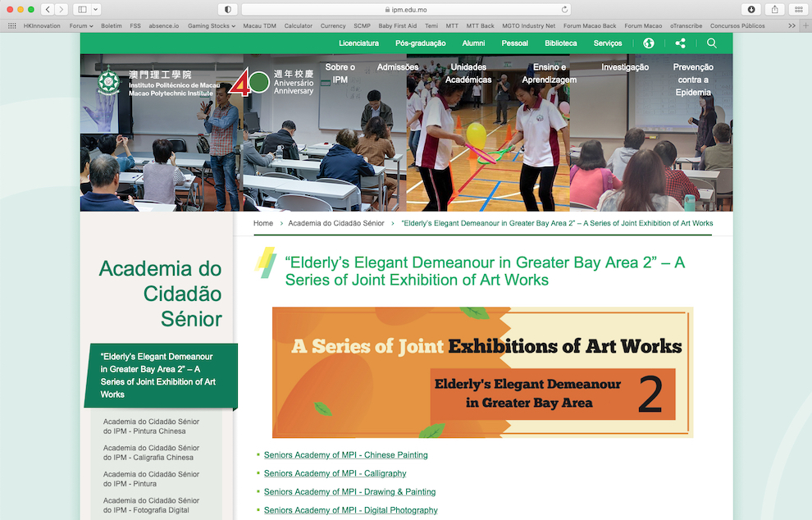The width and height of the screenshot is (812, 520).
Task: Open Seniors Academy of MPI - Drawing & Painting
Action: click(x=349, y=492)
